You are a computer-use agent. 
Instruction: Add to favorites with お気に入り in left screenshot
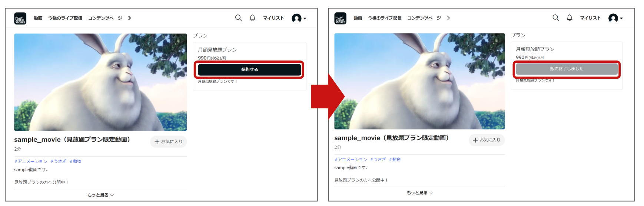pyautogui.click(x=168, y=142)
